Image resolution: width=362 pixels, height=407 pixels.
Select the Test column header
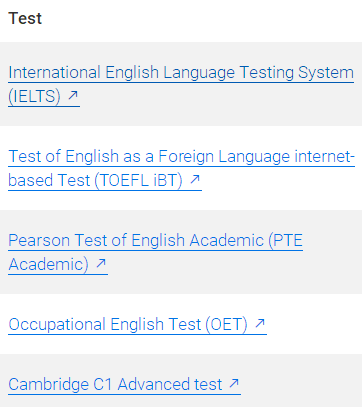click(x=25, y=18)
